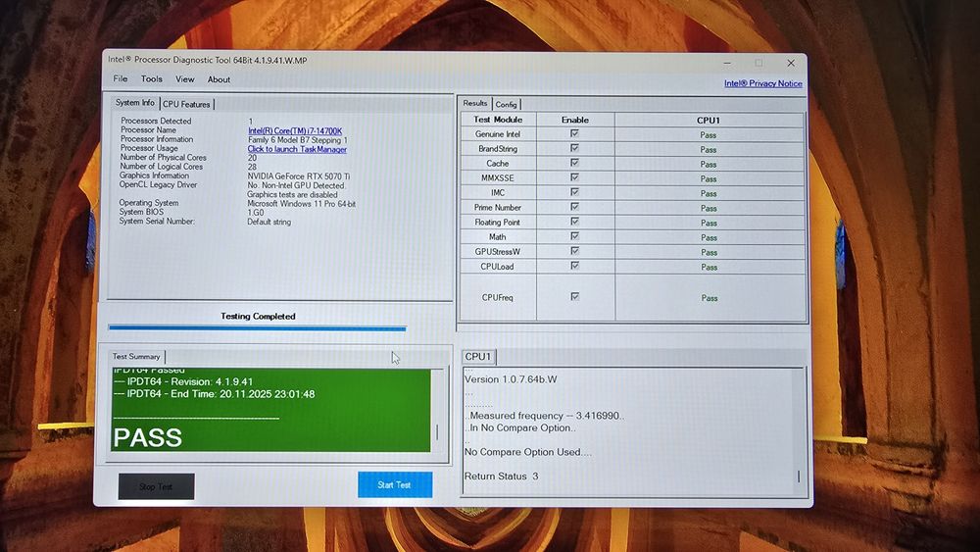
Task: Open the About menu
Action: [219, 79]
